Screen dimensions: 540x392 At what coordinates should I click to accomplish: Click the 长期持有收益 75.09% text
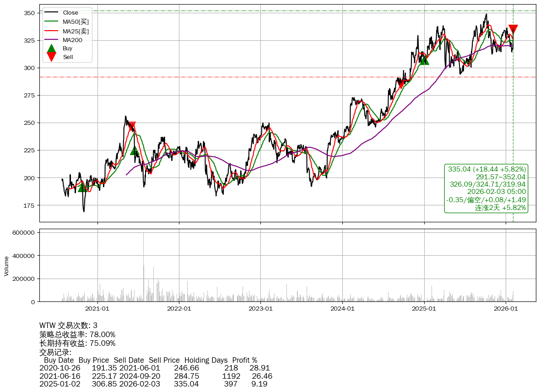77,343
